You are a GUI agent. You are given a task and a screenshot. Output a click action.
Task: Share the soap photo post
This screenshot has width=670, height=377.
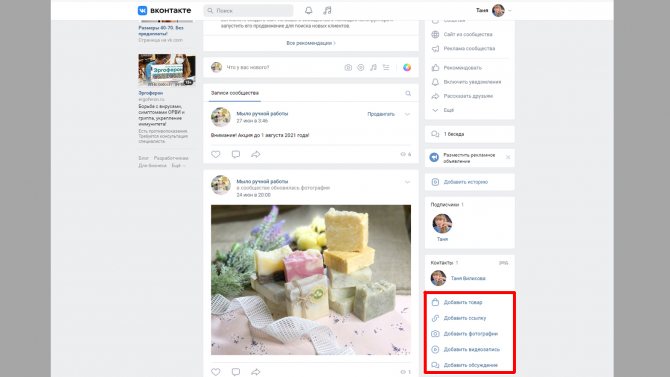click(256, 372)
